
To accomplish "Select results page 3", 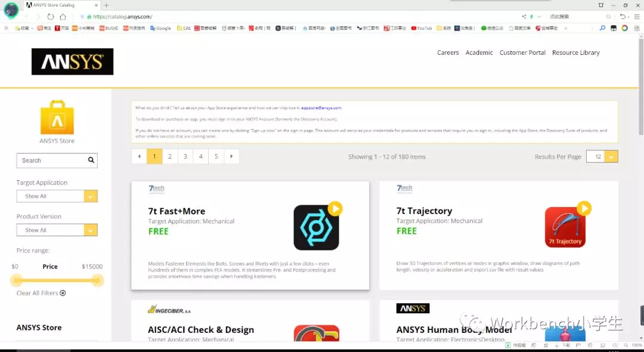I will (x=185, y=156).
